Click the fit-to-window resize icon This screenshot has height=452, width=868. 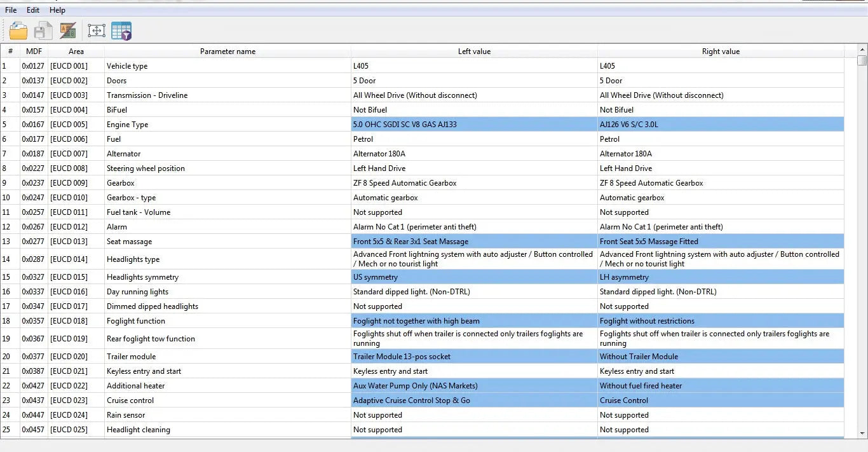[x=96, y=31]
